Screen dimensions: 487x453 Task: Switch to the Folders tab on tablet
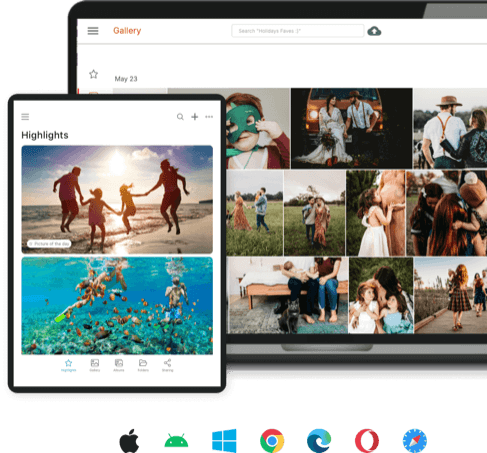[x=143, y=365]
